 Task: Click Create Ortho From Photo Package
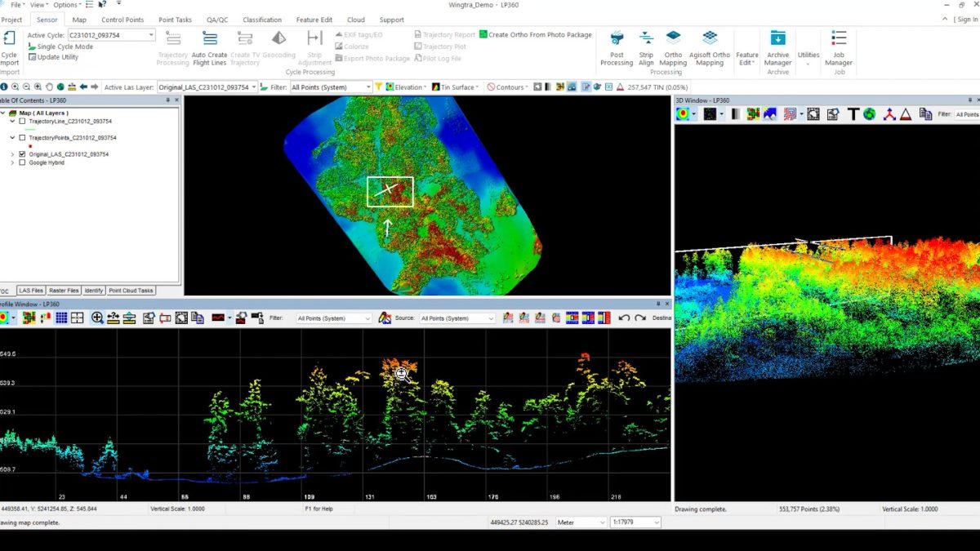click(x=536, y=35)
